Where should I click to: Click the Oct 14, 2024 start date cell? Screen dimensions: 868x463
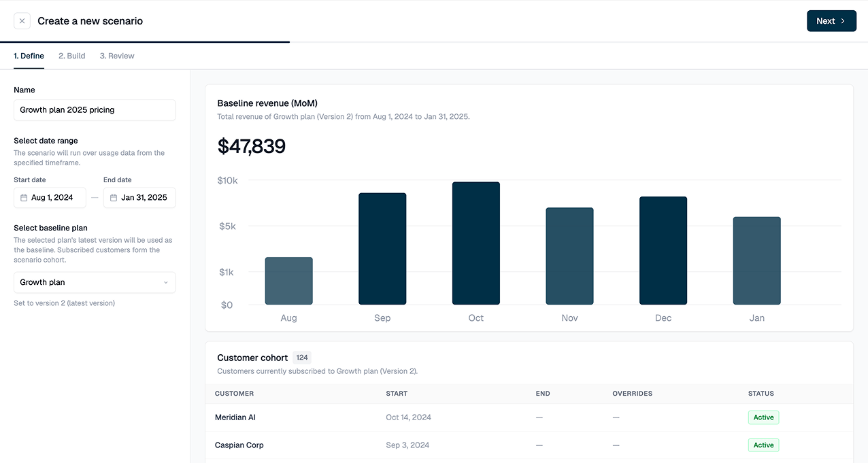pyautogui.click(x=408, y=417)
